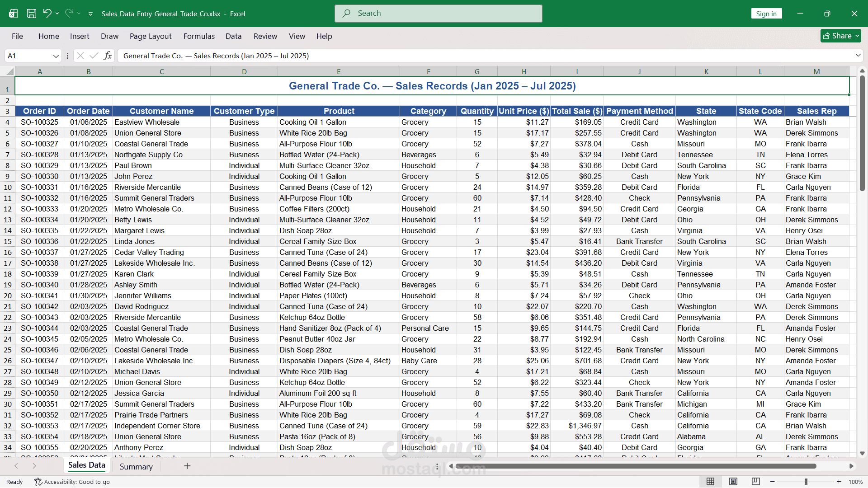This screenshot has height=488, width=868.
Task: Select the Disposable Diapers (Size 4, 84ct) cell
Action: point(339,361)
